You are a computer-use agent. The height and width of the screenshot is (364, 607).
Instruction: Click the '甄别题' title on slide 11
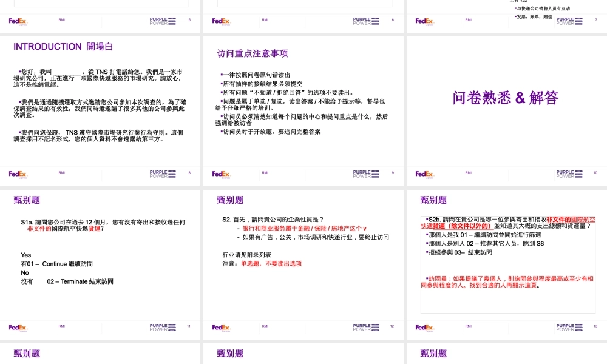(27, 200)
